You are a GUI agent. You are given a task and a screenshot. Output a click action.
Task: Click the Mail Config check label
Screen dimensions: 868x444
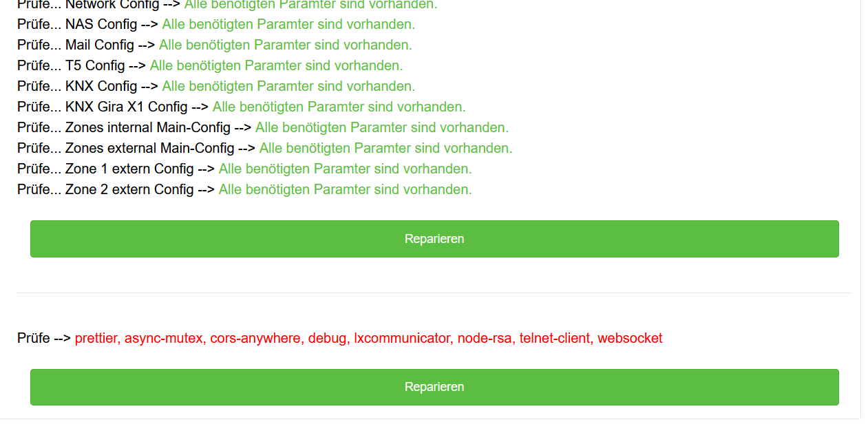[x=100, y=45]
